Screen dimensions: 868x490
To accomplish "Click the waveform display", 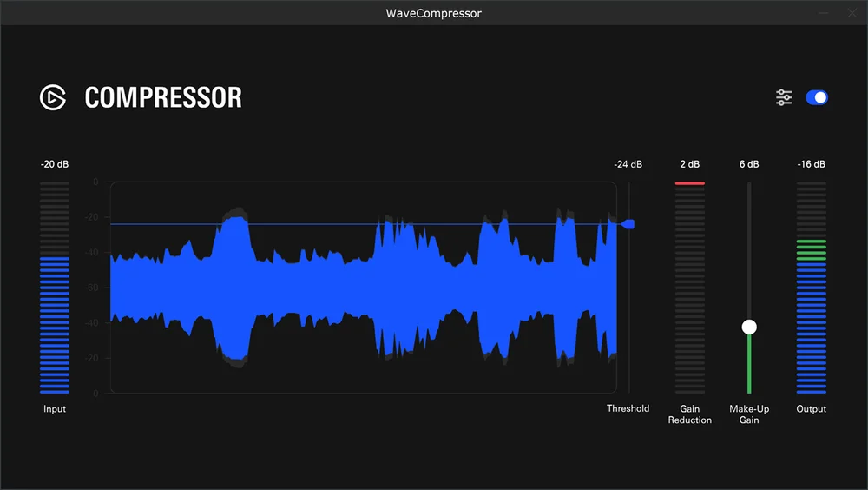I will pos(363,287).
